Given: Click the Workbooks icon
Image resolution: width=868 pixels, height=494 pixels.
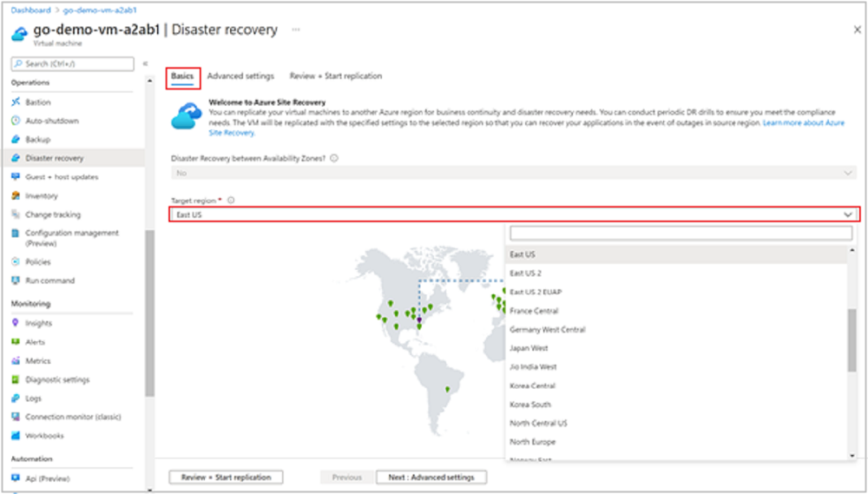Looking at the screenshot, I should (x=16, y=435).
